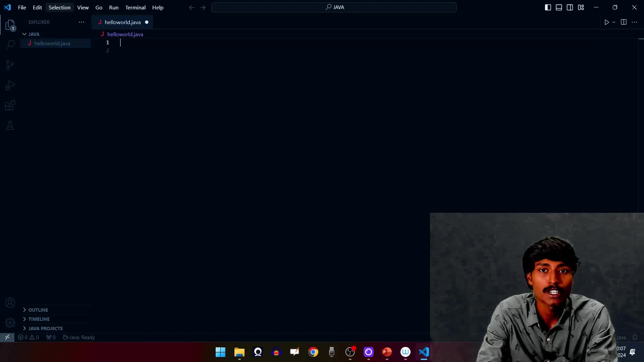Viewport: 644px width, 362px height.
Task: Open the Extensions view
Action: pos(10,106)
